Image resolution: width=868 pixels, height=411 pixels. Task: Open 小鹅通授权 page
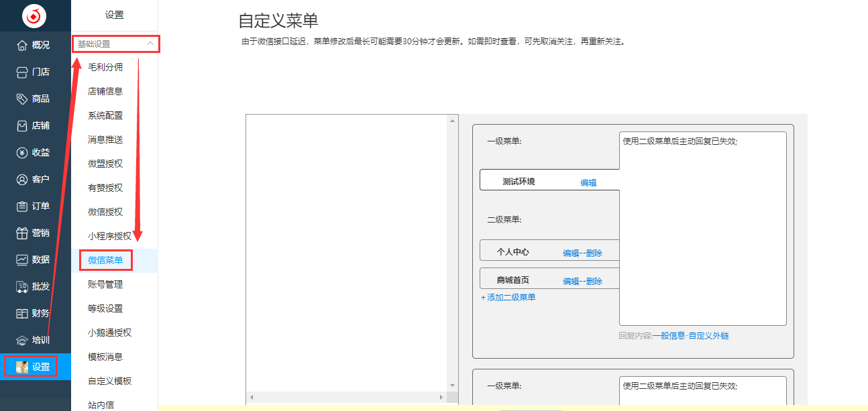click(x=110, y=333)
